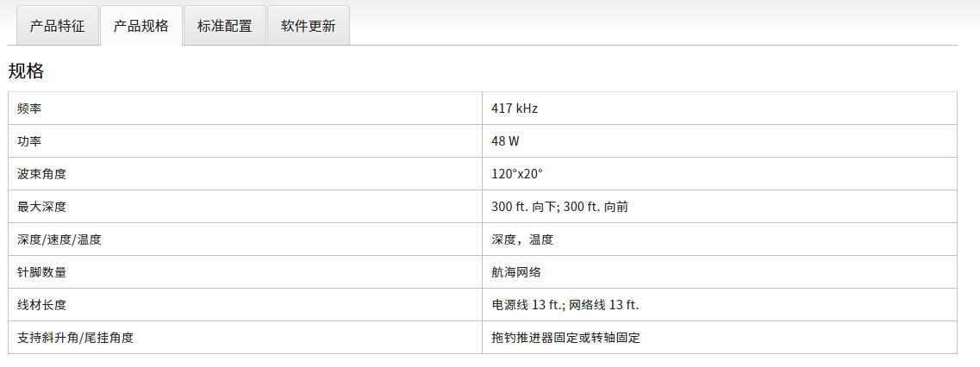Viewport: 980px width, 367px height.
Task: Click the 深度/速度/温度 row label
Action: [x=59, y=239]
